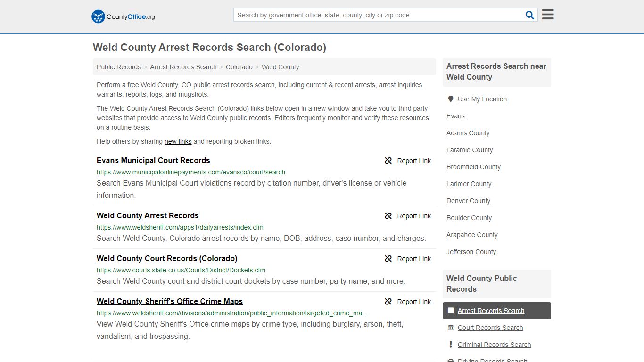Open Laramie County link
The height and width of the screenshot is (362, 644).
point(470,150)
